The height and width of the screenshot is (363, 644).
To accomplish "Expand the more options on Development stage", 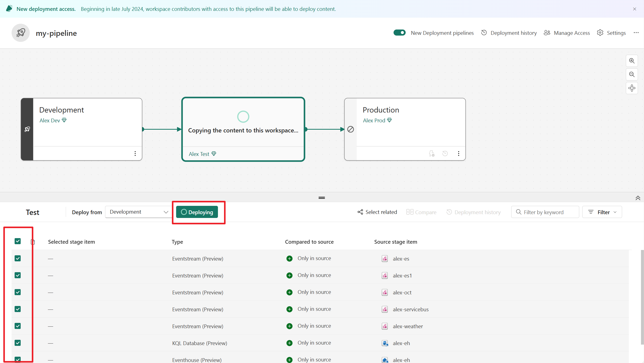I will [135, 154].
